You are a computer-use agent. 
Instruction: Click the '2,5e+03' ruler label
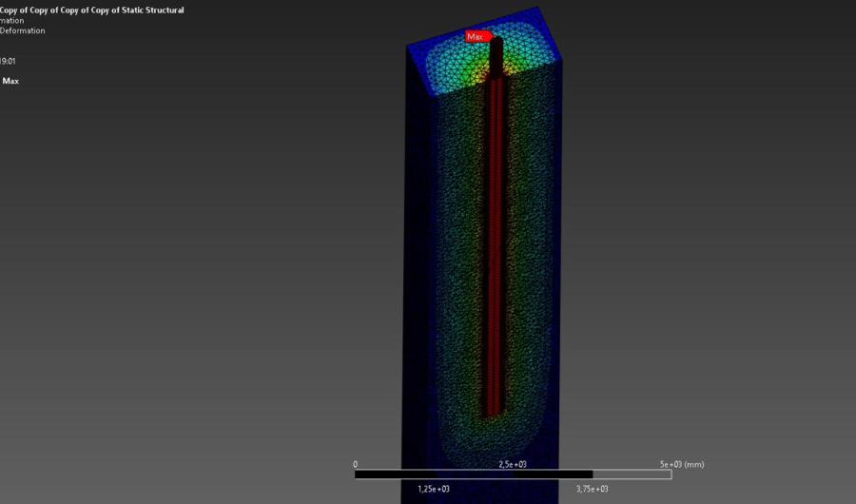pos(513,464)
